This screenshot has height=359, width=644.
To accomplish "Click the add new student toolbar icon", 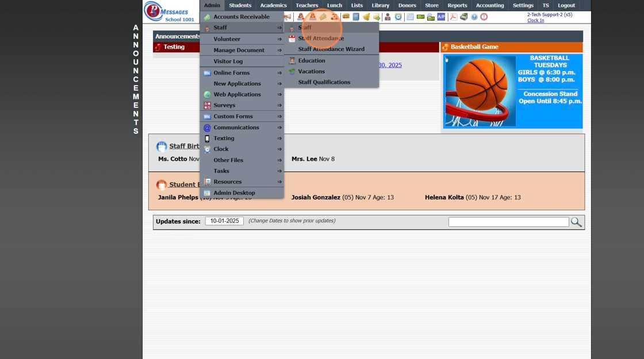I will tap(301, 17).
